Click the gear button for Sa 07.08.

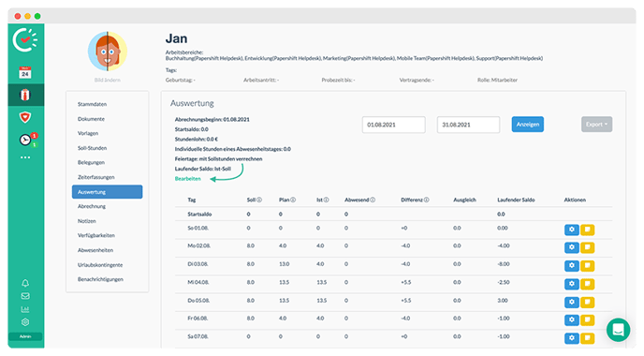pyautogui.click(x=572, y=338)
